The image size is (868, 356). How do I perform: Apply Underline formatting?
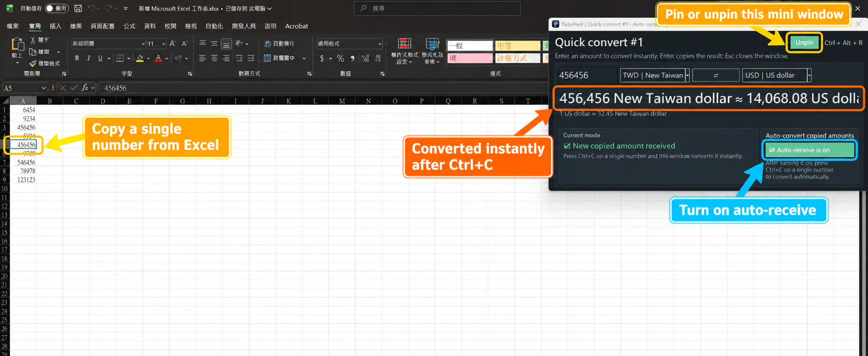point(100,58)
